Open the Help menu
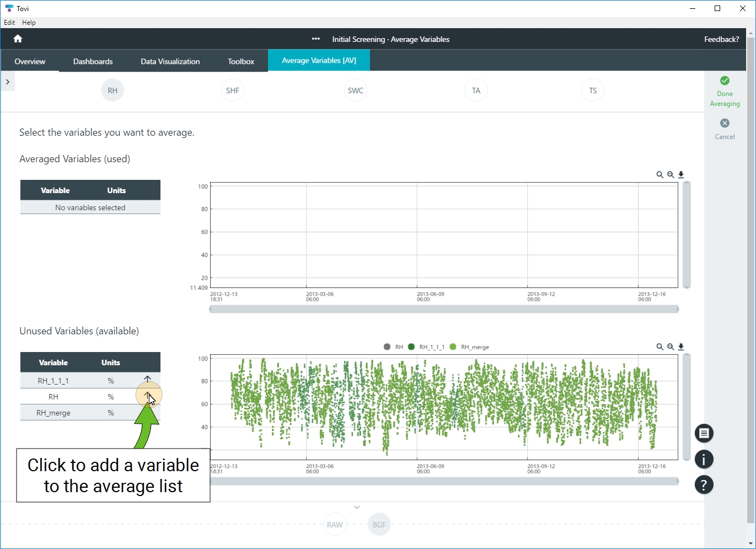This screenshot has width=756, height=549. click(29, 23)
